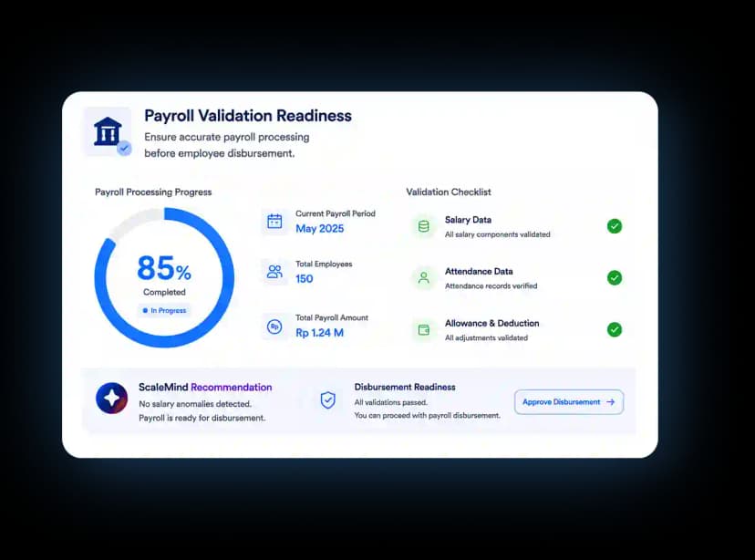Click the 'Disbursement Readiness' heading
The width and height of the screenshot is (755, 560).
coord(405,387)
